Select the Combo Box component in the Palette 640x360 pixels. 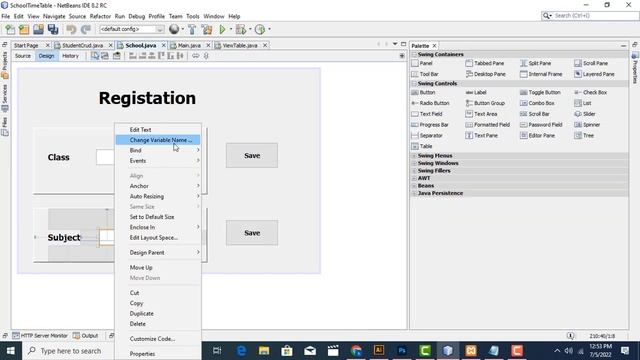[537, 103]
